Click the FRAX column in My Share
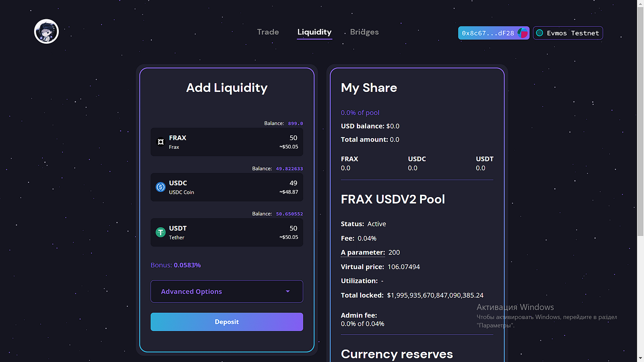644x362 pixels. (x=350, y=163)
